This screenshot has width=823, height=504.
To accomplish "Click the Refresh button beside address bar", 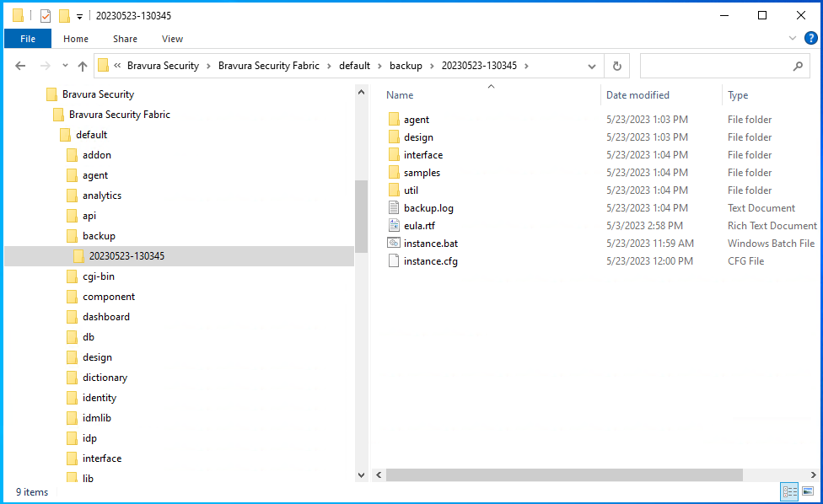I will click(x=617, y=66).
